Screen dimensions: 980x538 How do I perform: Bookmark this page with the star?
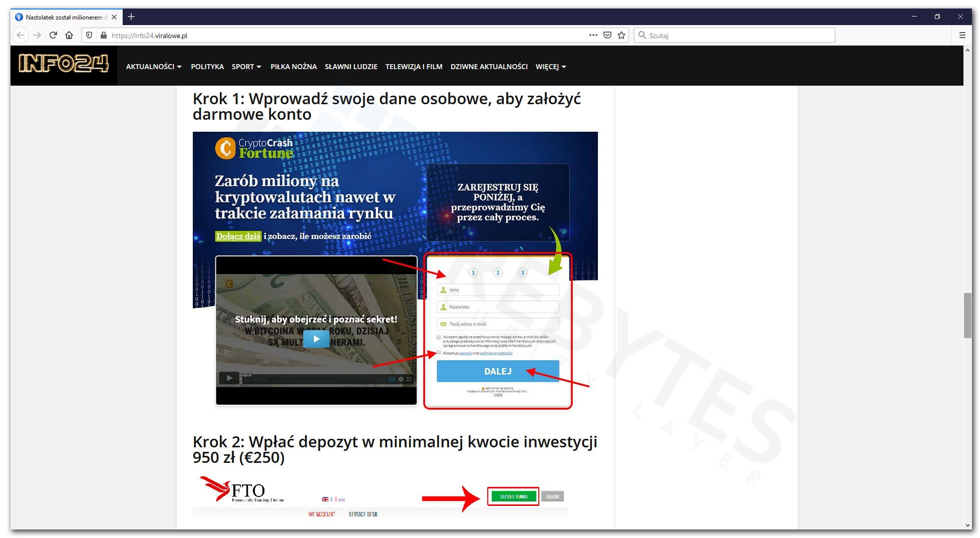pyautogui.click(x=621, y=35)
